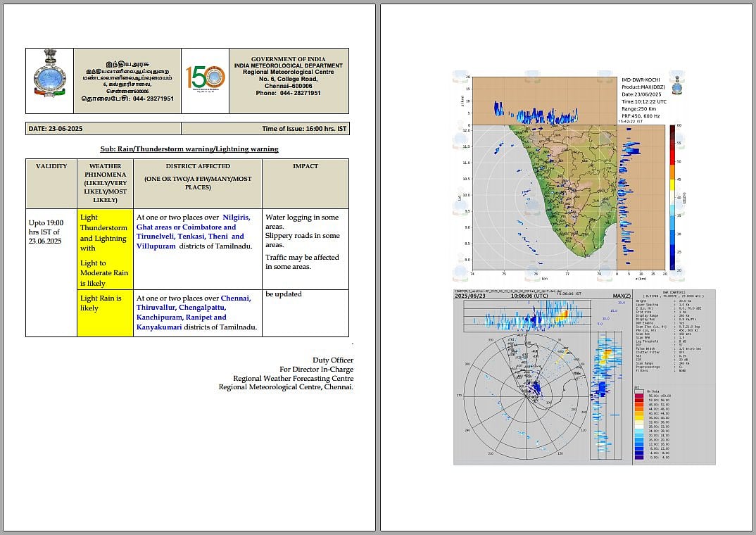Click the Time of Issue 16:00 hrs text
The height and width of the screenshot is (535, 756).
(303, 129)
